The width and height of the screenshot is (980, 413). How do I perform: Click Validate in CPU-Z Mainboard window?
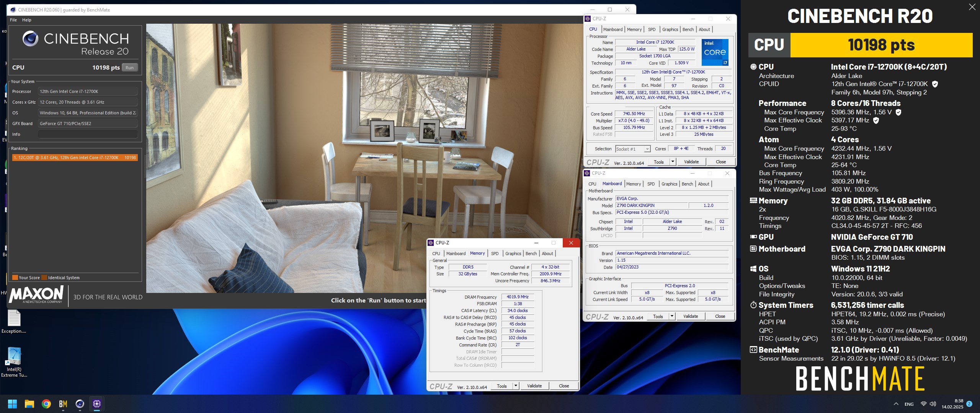click(691, 316)
